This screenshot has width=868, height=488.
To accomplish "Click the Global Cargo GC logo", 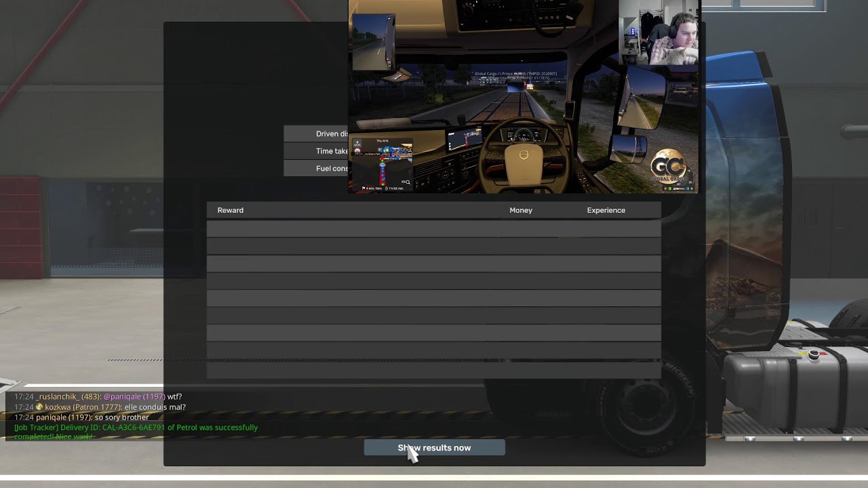I will (669, 167).
